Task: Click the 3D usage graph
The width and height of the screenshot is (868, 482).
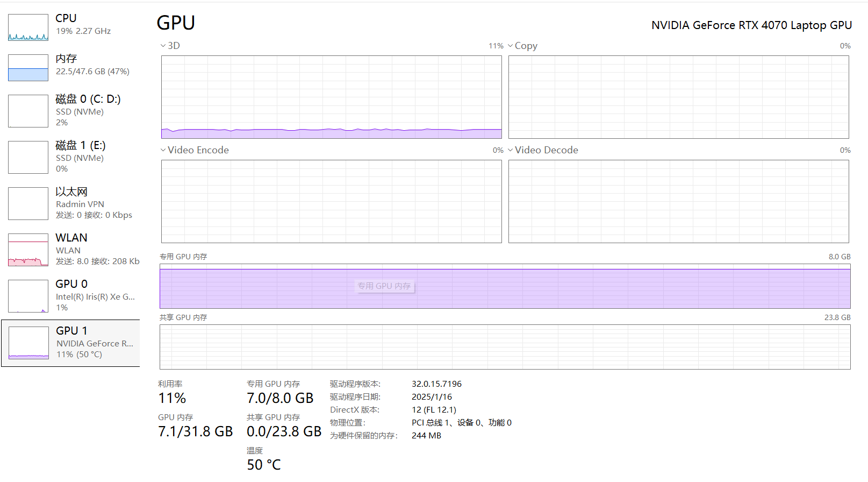Action: (331, 97)
